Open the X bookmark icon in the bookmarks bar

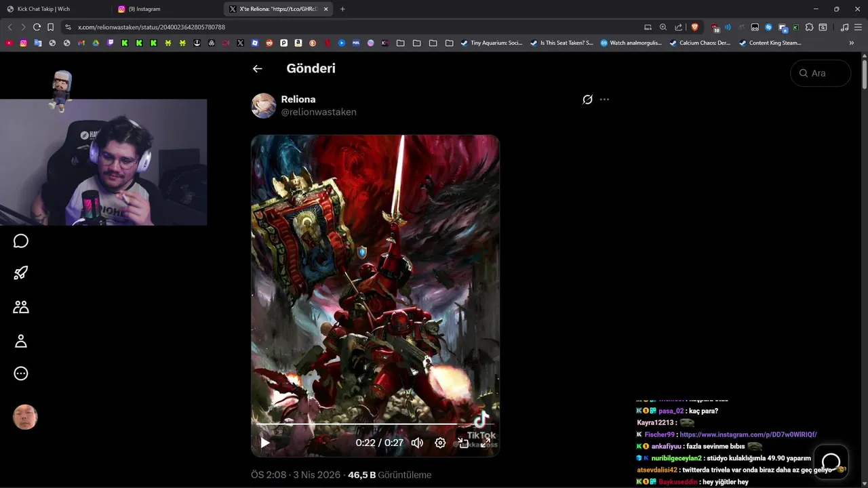tap(240, 43)
